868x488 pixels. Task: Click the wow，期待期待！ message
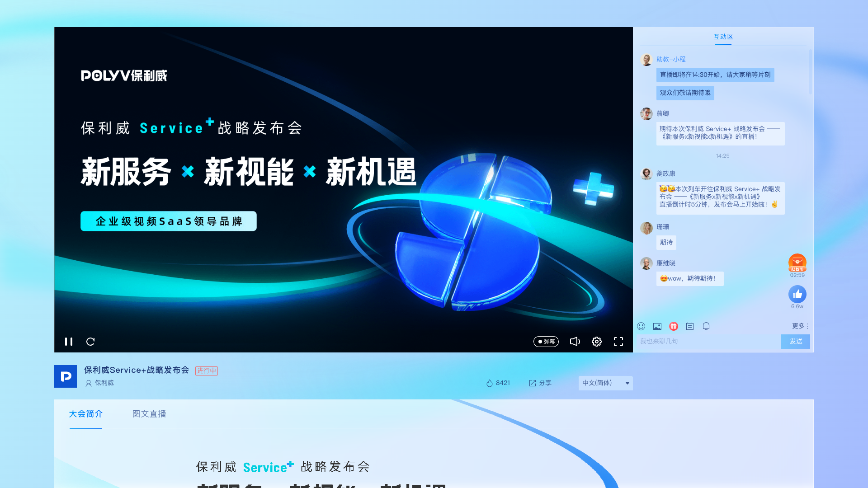690,278
